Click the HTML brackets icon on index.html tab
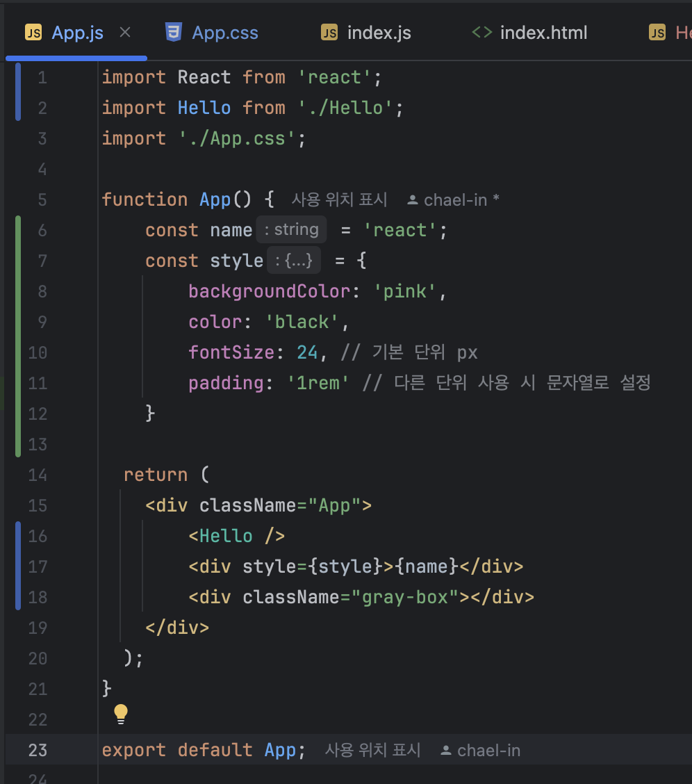The height and width of the screenshot is (784, 692). [x=482, y=33]
